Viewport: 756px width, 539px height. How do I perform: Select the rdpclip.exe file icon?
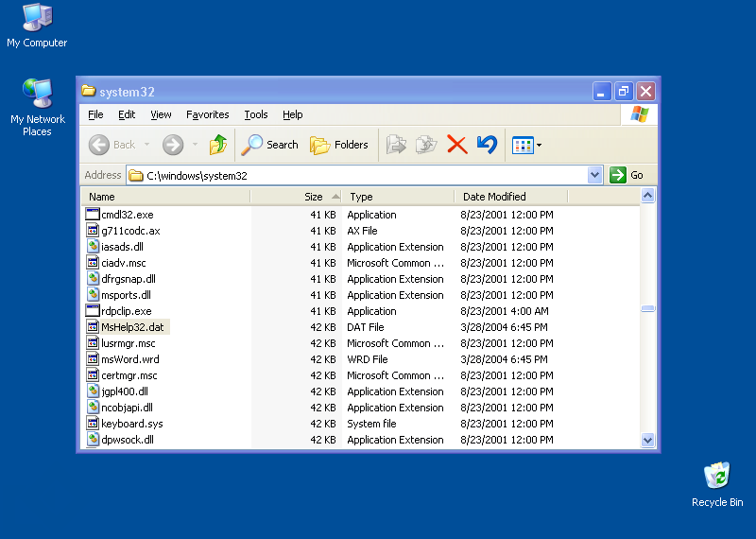click(x=92, y=311)
